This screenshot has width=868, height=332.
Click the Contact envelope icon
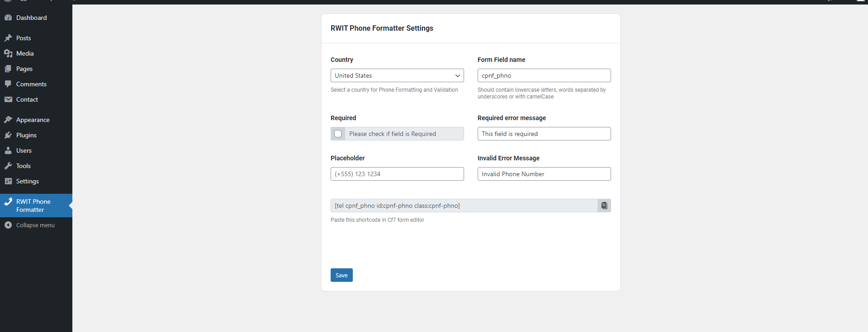pos(8,99)
